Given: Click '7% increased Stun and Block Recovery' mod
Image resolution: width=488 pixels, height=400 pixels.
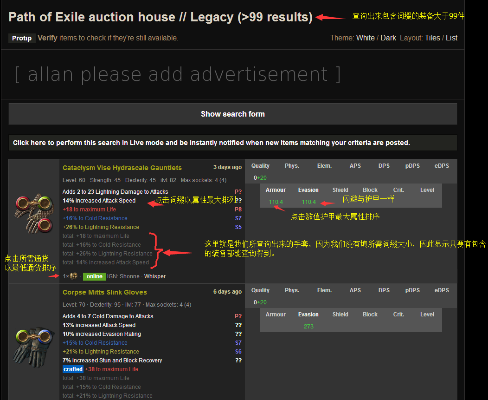Looking at the screenshot, I should click(x=112, y=360).
